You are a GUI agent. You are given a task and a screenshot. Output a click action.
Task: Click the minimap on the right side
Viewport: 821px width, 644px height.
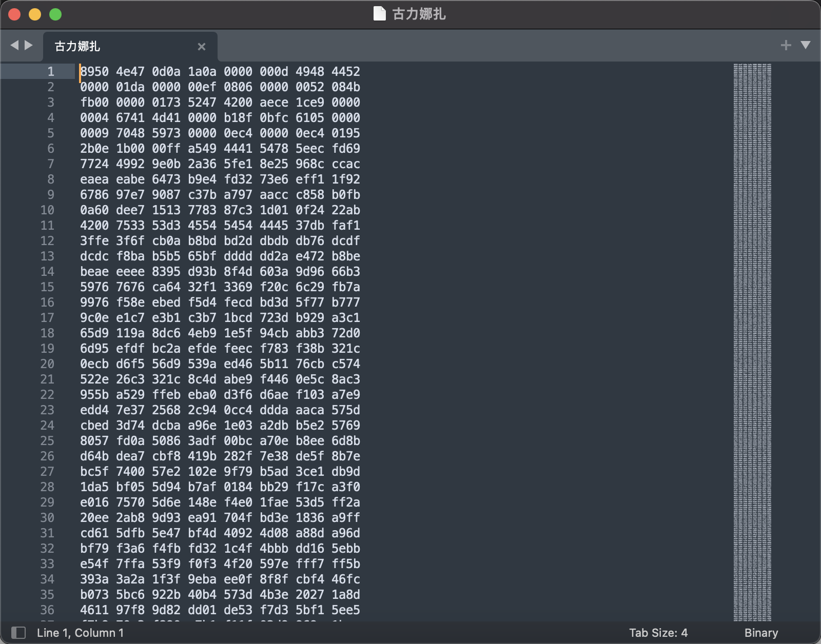(752, 308)
